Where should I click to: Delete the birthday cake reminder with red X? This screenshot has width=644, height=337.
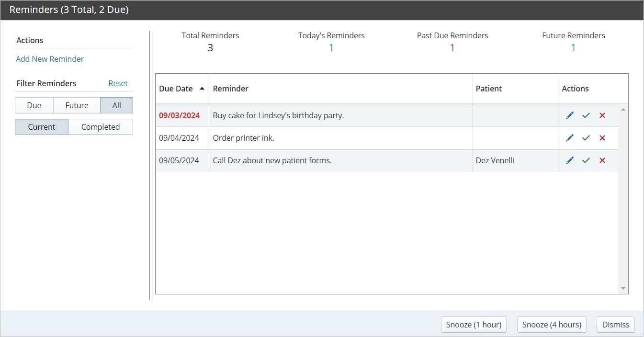tap(602, 115)
